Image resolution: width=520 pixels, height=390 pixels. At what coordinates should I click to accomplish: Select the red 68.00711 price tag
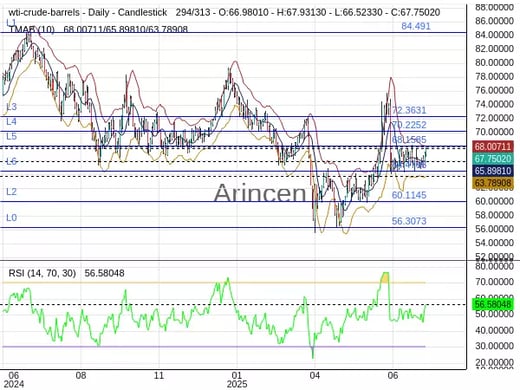click(x=493, y=146)
